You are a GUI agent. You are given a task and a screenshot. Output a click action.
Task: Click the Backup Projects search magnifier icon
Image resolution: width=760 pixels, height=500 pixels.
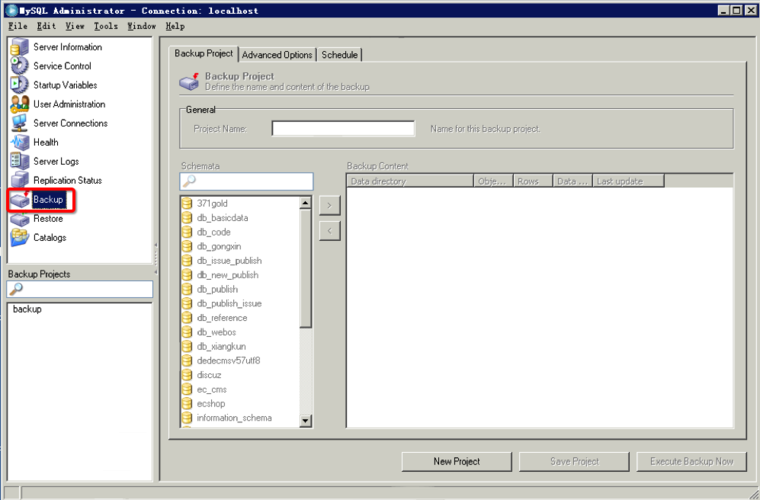click(16, 289)
